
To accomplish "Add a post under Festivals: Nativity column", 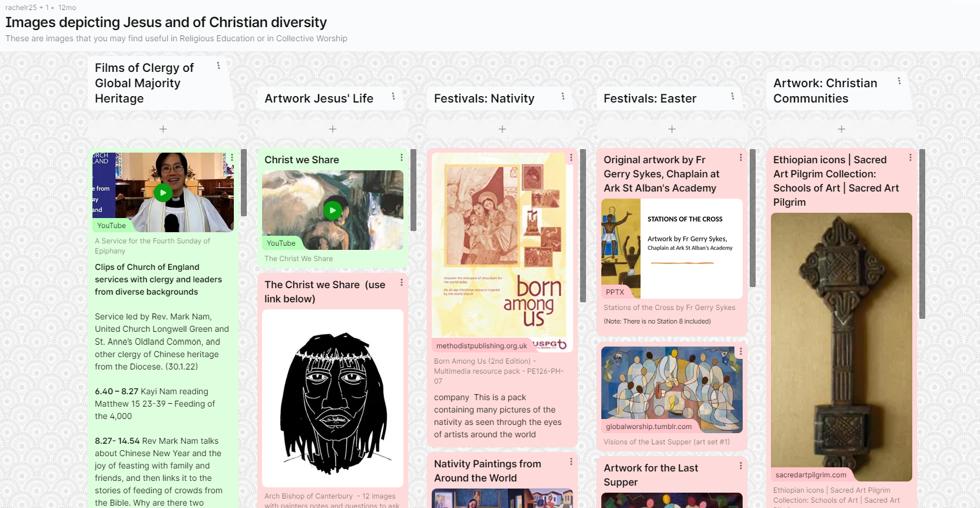I will [502, 128].
